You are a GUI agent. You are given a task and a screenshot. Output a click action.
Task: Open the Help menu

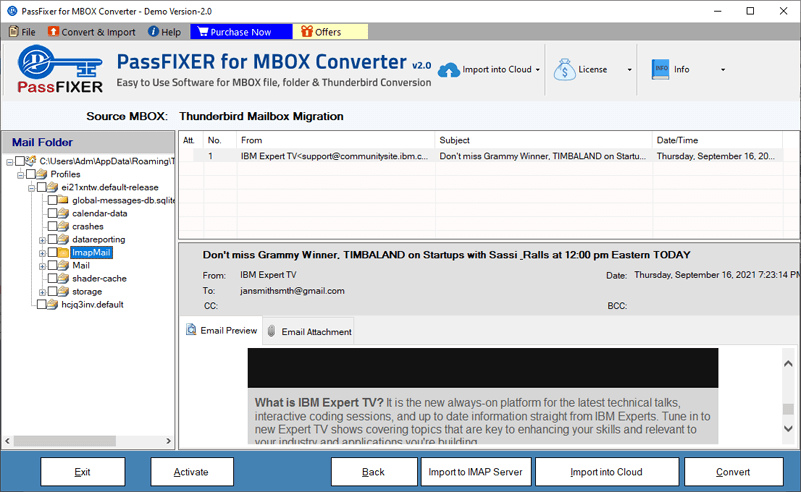[x=164, y=32]
